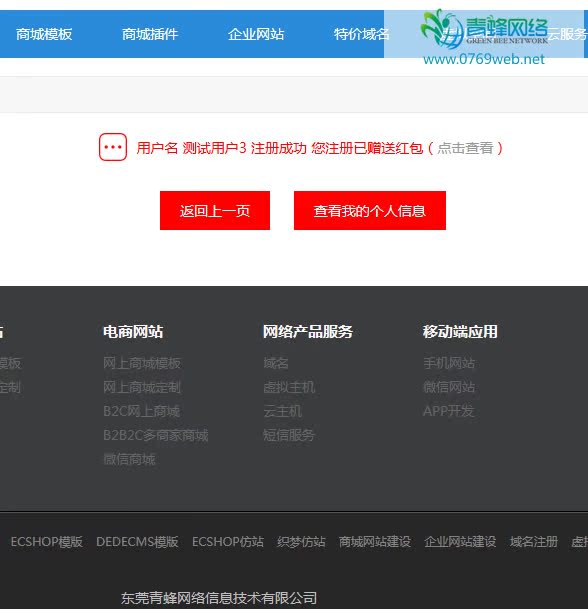The height and width of the screenshot is (609, 588).
Task: Follow the B2C网上商城 footer link
Action: click(x=141, y=411)
